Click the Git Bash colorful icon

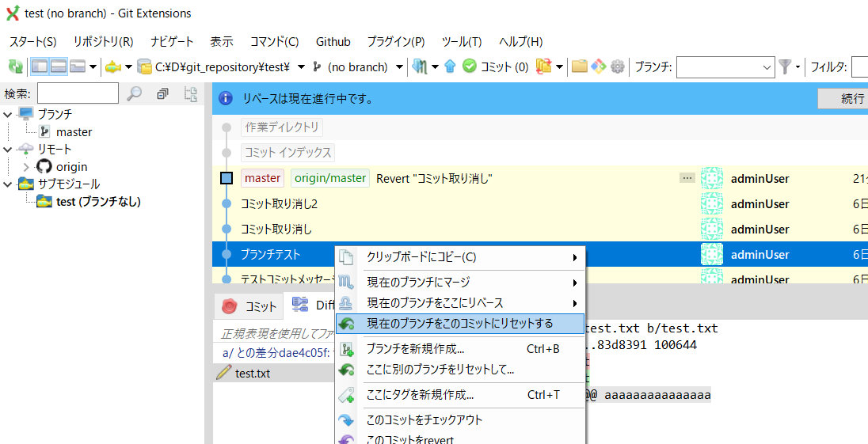[599, 67]
